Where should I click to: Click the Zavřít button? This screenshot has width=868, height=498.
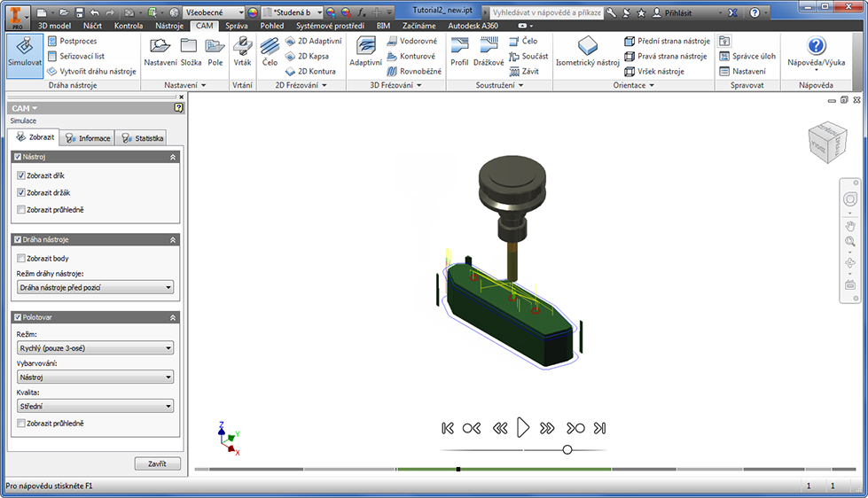coord(157,463)
